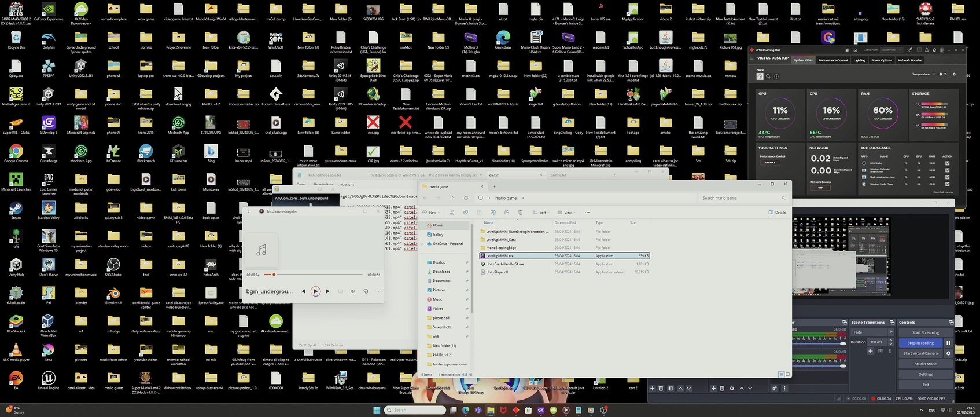
Task: Click the Copy icon in File Explorer toolbar
Action: pos(466,213)
